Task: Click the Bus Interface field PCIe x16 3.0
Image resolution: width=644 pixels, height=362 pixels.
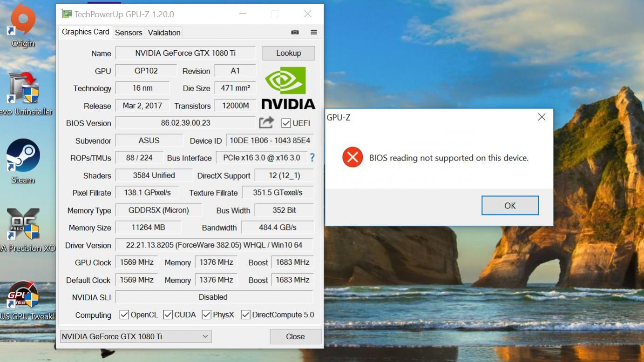Action: coord(261,158)
